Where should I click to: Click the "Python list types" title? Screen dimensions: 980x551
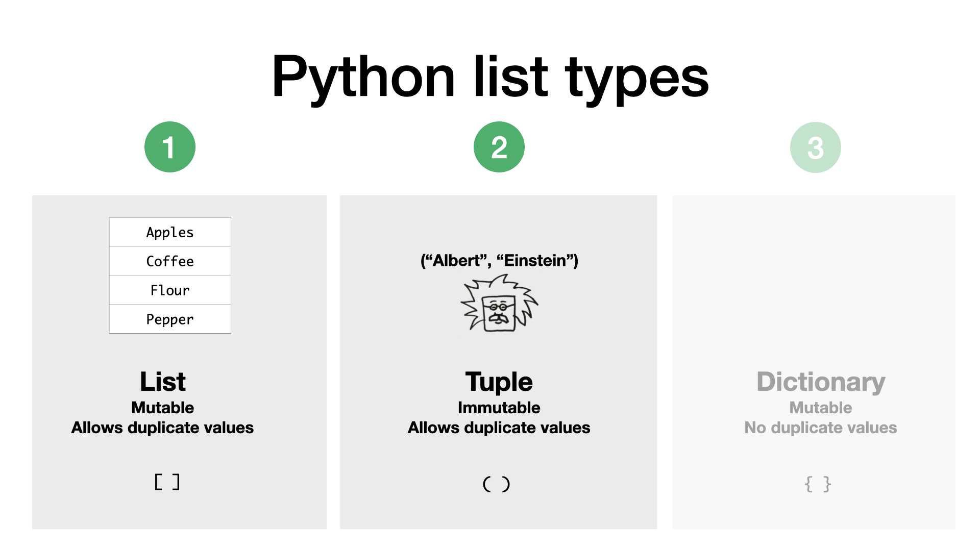click(490, 78)
